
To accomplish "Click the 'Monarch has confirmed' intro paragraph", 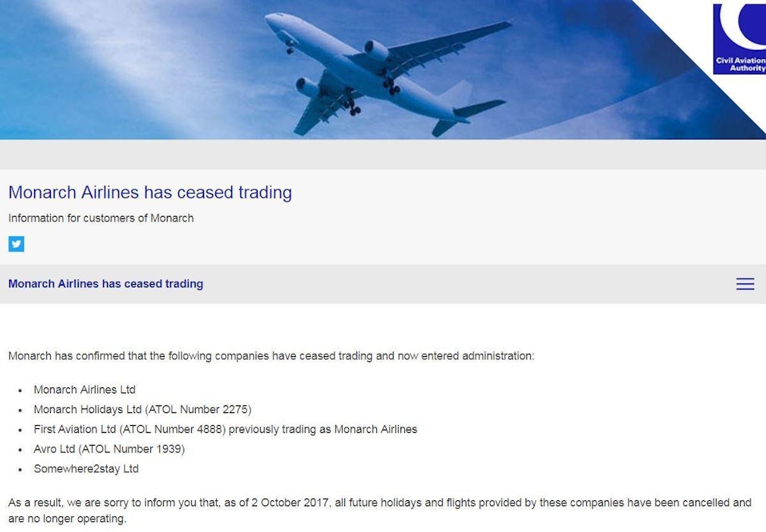I will [x=271, y=355].
